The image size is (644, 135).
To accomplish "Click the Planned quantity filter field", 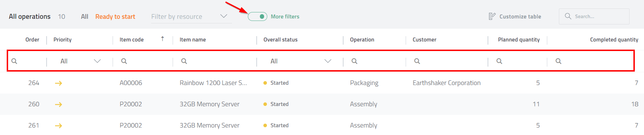I will (x=517, y=61).
